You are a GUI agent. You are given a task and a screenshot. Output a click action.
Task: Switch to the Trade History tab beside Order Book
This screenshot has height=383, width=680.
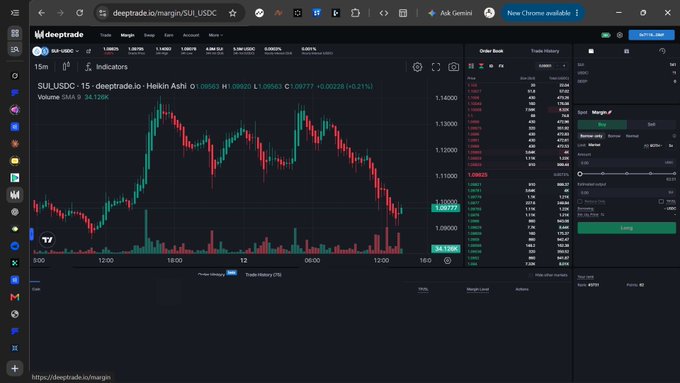pyautogui.click(x=545, y=51)
